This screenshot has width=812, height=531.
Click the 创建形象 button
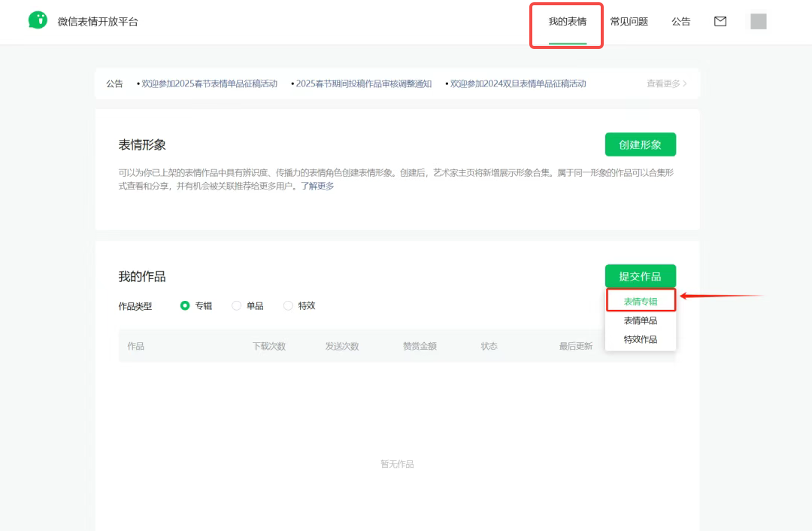pyautogui.click(x=640, y=144)
